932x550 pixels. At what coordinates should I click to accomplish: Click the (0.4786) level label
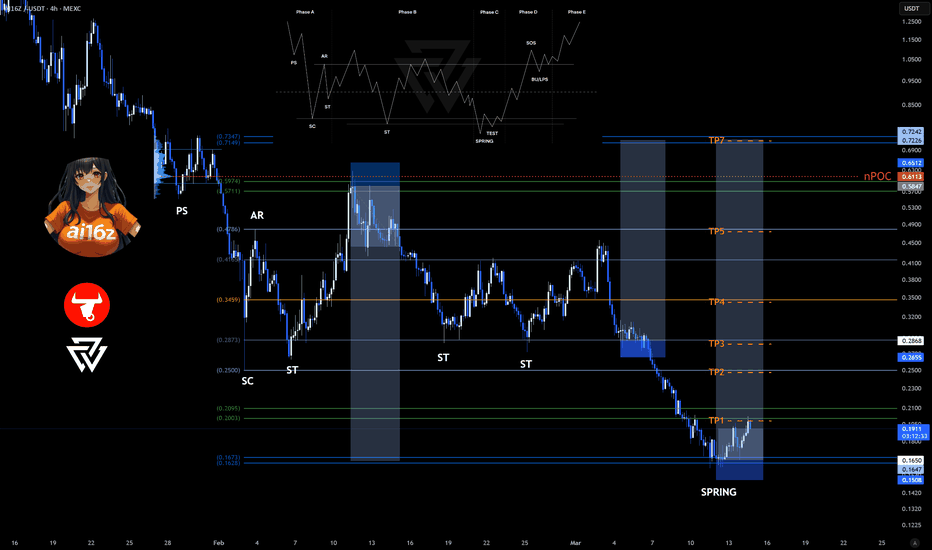pos(228,229)
